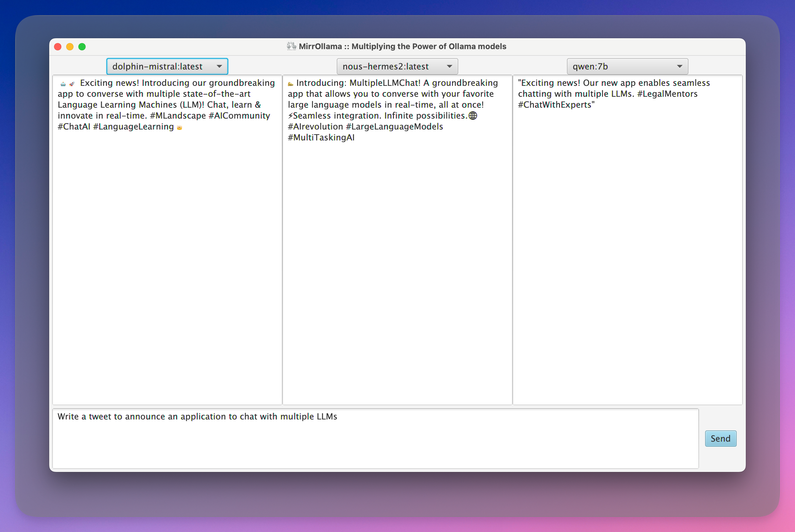The width and height of the screenshot is (795, 532).
Task: Open the dolphin-mistral:latest model dropdown
Action: (x=167, y=66)
